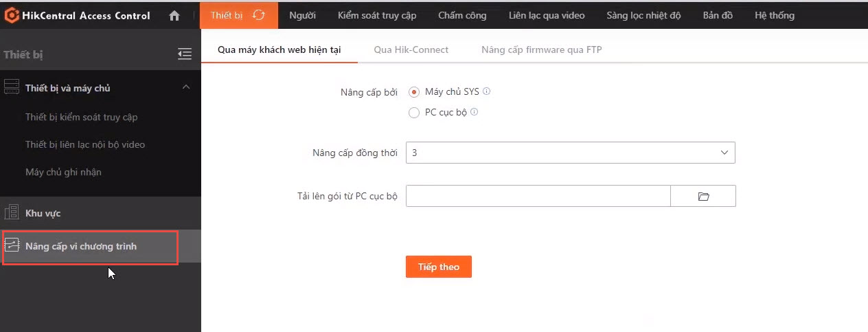The width and height of the screenshot is (868, 332).
Task: Select the PC cục bộ radio button
Action: point(414,113)
